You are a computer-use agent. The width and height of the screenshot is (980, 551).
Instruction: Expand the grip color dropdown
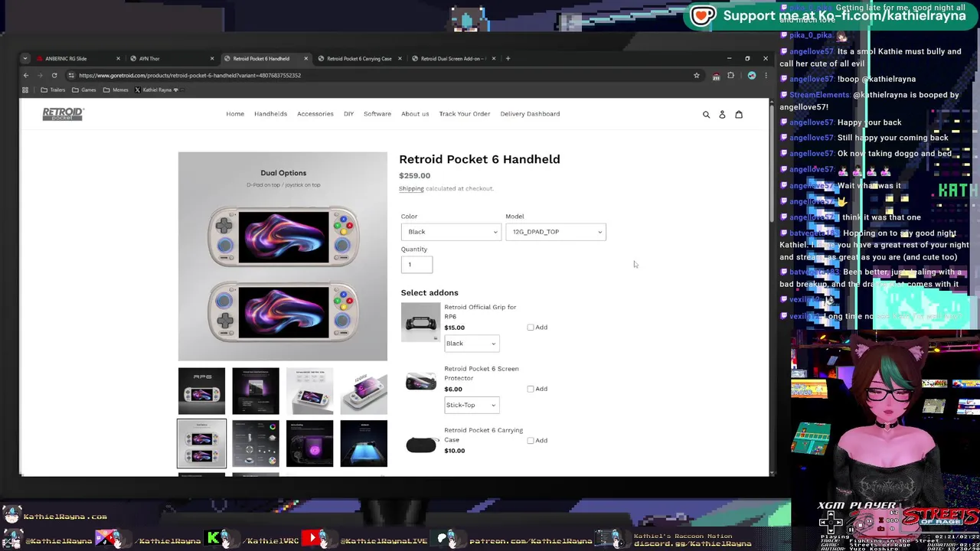click(472, 344)
